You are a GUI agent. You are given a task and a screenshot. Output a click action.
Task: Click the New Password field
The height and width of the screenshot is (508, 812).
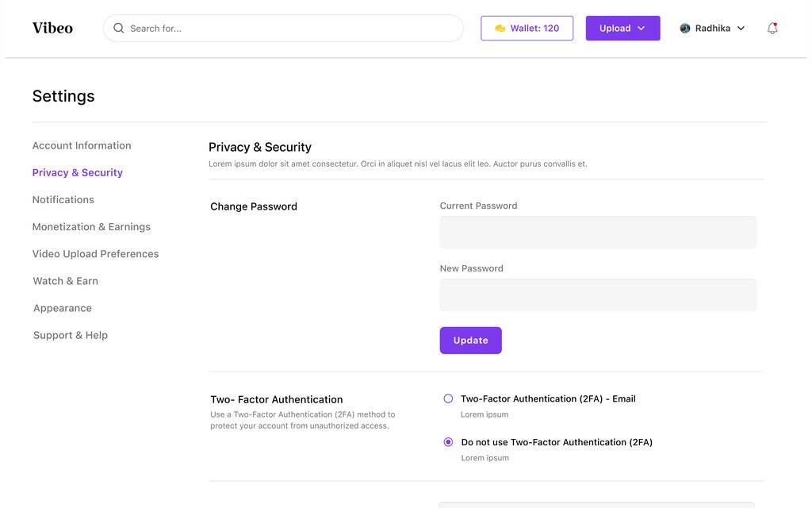tap(598, 295)
